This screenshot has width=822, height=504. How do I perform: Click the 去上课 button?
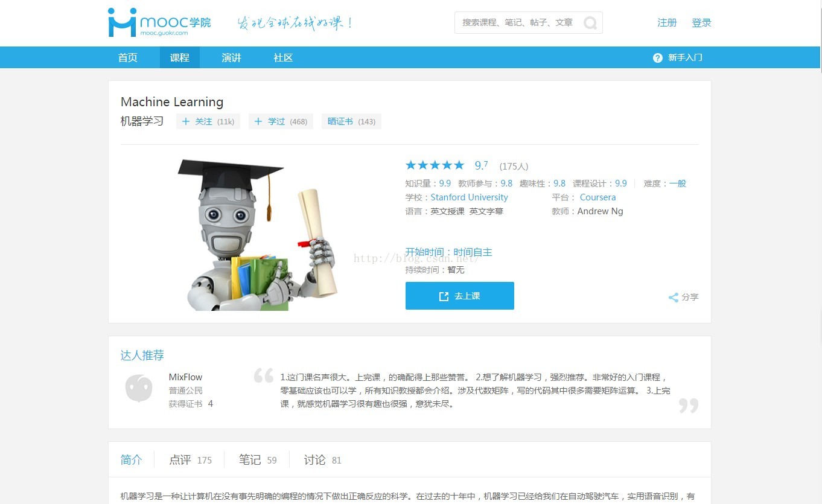point(460,296)
